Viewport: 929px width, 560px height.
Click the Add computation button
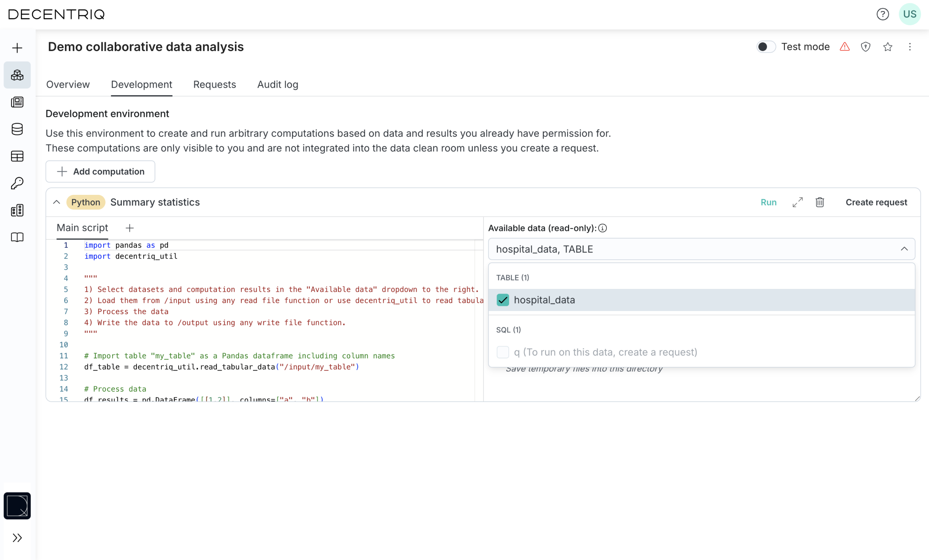[100, 172]
